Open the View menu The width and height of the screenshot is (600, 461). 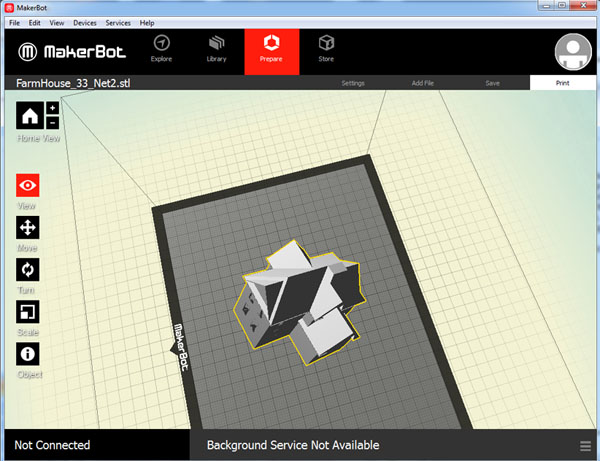click(57, 23)
